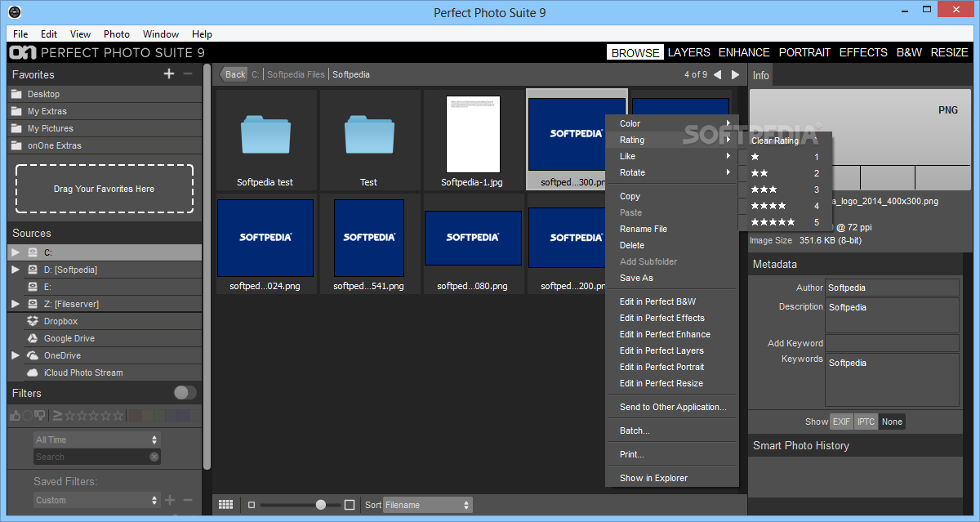The width and height of the screenshot is (980, 522).
Task: Remove saved filter with minus icon
Action: click(x=188, y=499)
